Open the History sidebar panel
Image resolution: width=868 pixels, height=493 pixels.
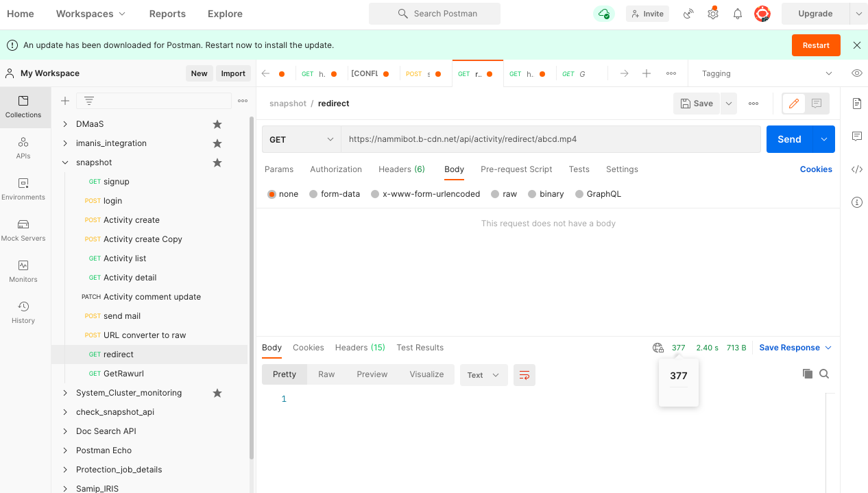pos(23,313)
